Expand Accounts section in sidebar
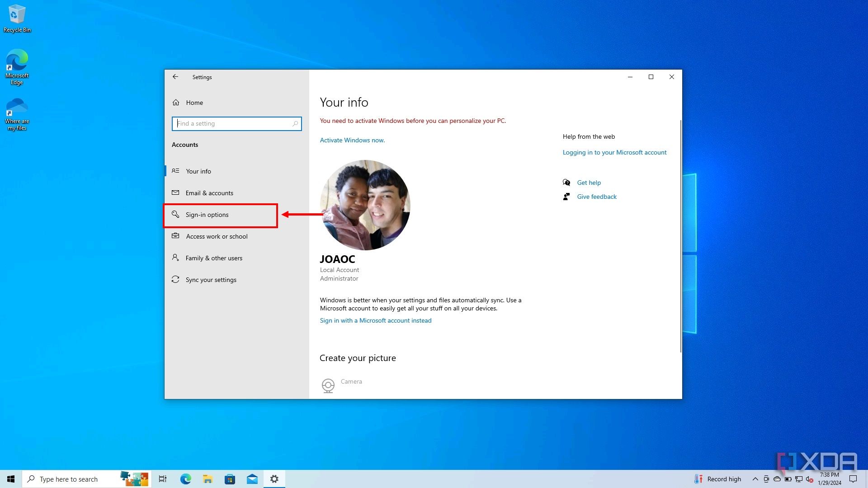 [185, 144]
